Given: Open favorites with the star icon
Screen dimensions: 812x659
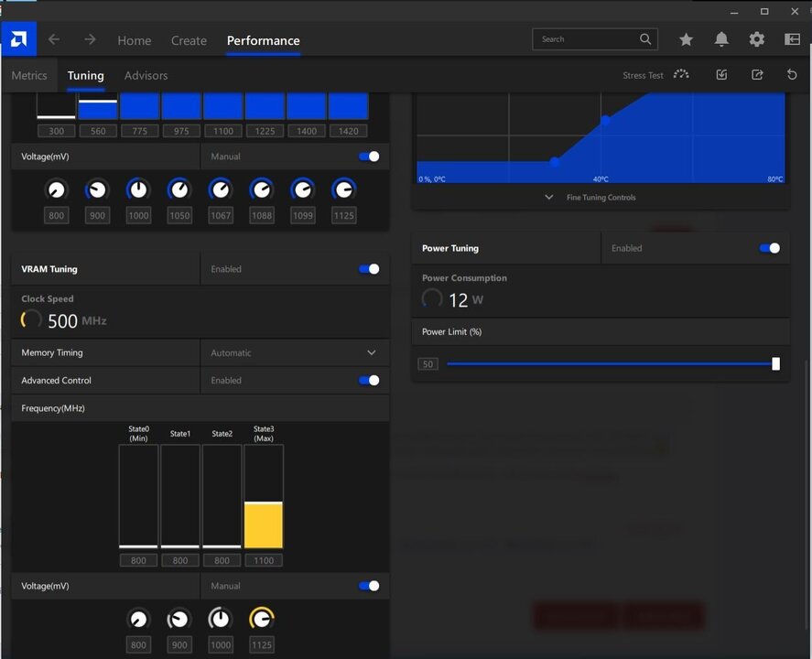Looking at the screenshot, I should pos(686,39).
